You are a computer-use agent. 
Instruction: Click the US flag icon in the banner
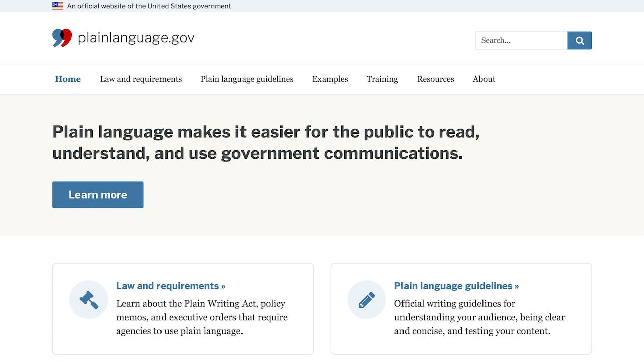pos(58,6)
